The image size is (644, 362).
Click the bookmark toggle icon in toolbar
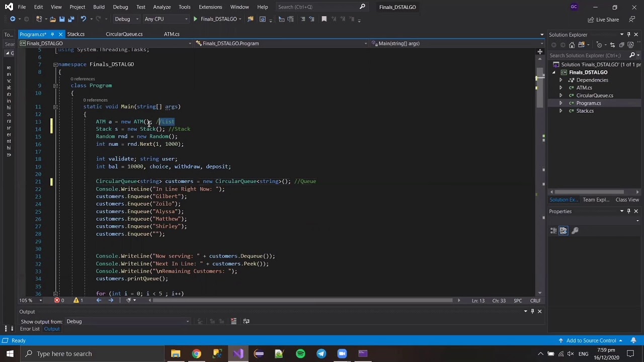[324, 19]
